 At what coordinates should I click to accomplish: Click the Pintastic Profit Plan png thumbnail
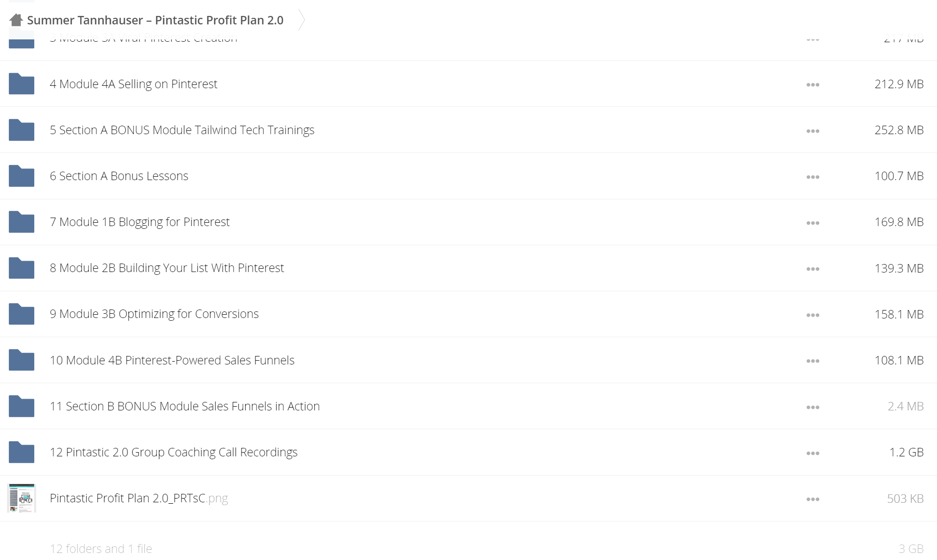click(22, 498)
